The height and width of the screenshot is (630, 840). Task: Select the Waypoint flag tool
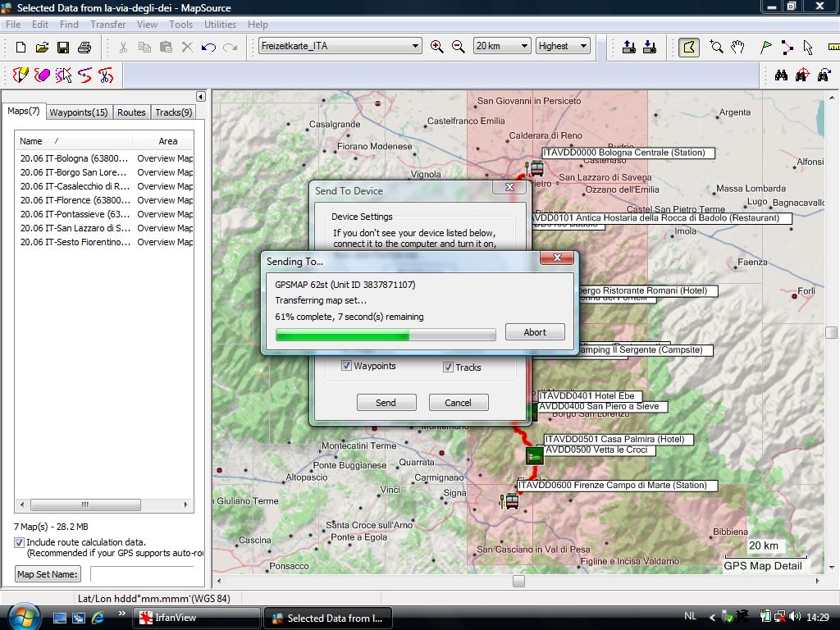click(x=765, y=47)
